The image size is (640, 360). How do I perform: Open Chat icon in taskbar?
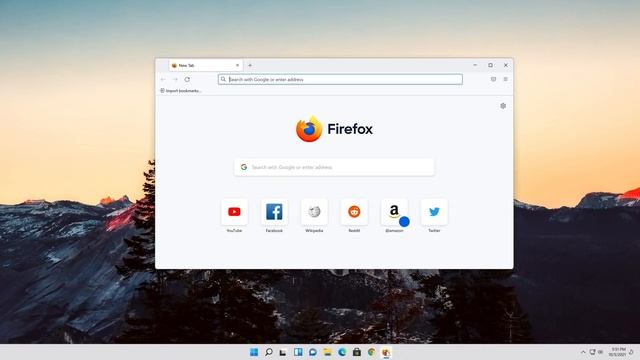[x=313, y=352]
